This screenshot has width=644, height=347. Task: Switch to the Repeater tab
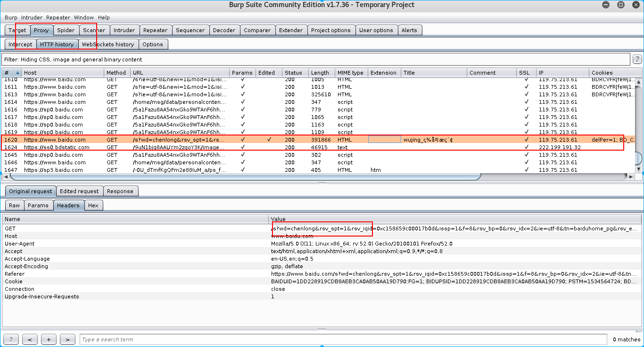(x=156, y=30)
